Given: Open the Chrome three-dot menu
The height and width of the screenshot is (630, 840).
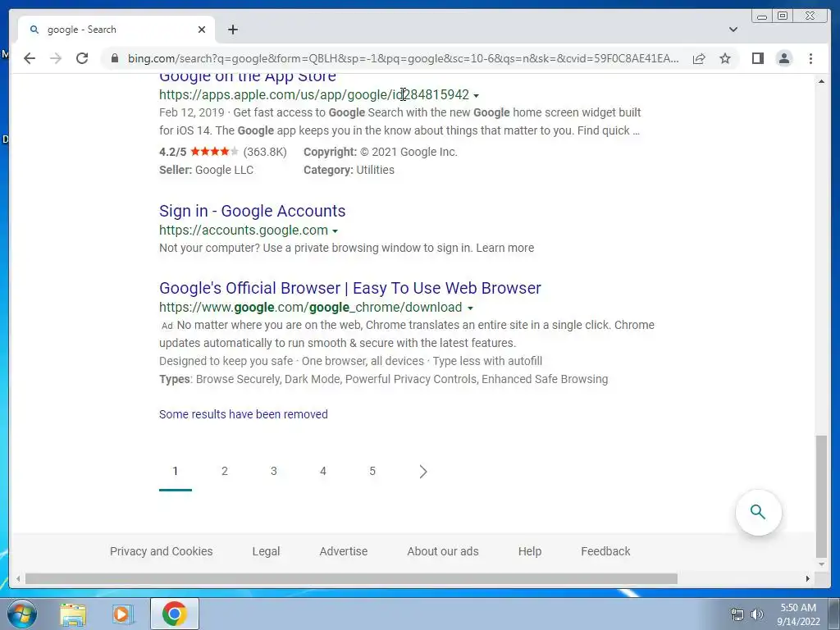Looking at the screenshot, I should [x=810, y=58].
